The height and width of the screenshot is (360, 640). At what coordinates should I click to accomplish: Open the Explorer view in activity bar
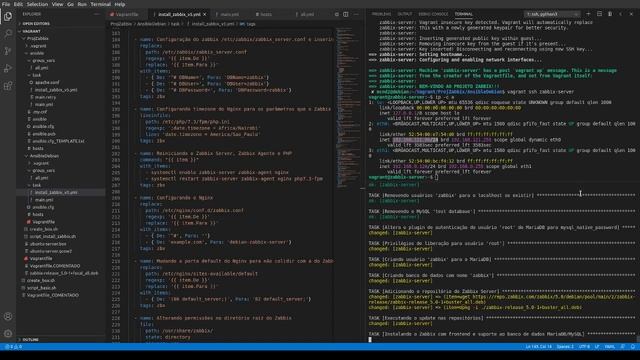[x=8, y=16]
